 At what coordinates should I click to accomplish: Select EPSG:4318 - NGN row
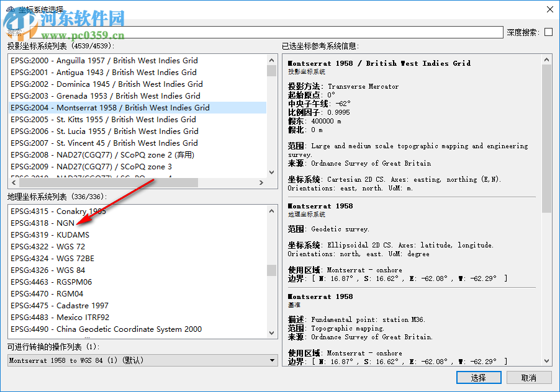(x=137, y=223)
